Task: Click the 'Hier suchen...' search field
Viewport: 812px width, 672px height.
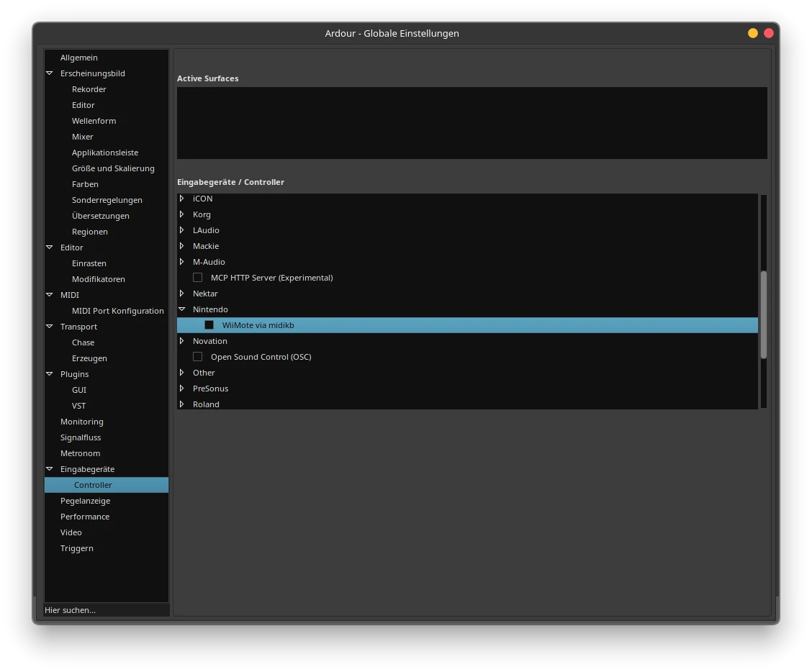Action: (x=107, y=610)
